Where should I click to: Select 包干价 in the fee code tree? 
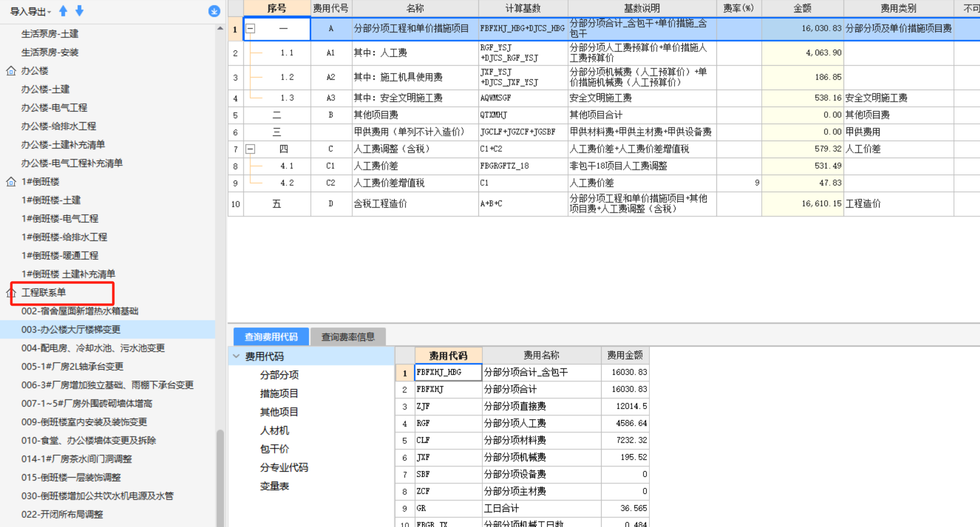point(274,449)
